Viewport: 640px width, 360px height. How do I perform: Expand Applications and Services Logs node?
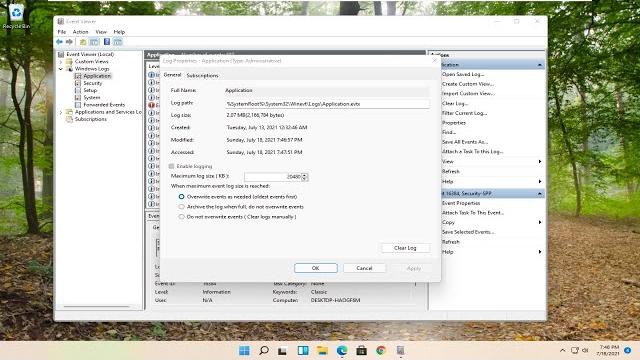[61, 112]
